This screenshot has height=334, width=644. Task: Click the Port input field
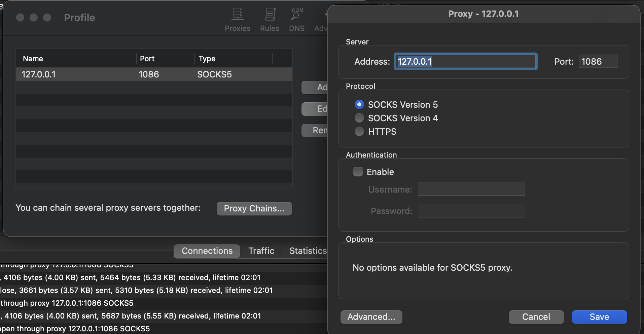tap(598, 62)
